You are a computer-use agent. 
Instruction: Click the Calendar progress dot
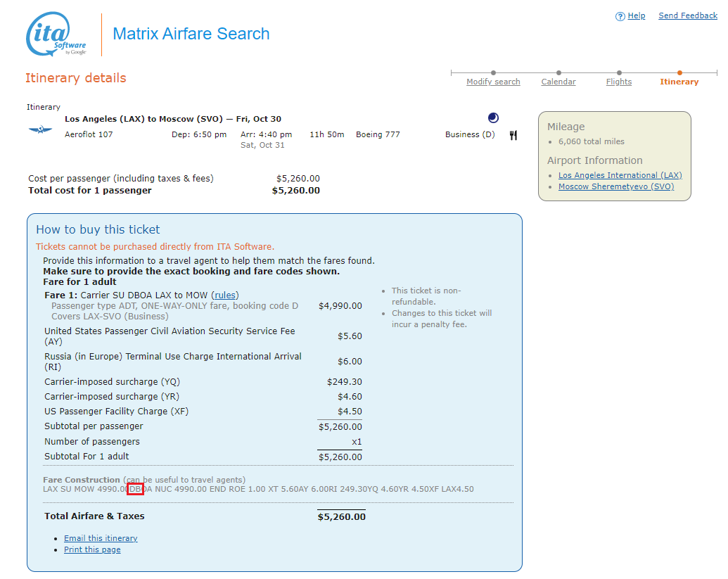tap(558, 73)
